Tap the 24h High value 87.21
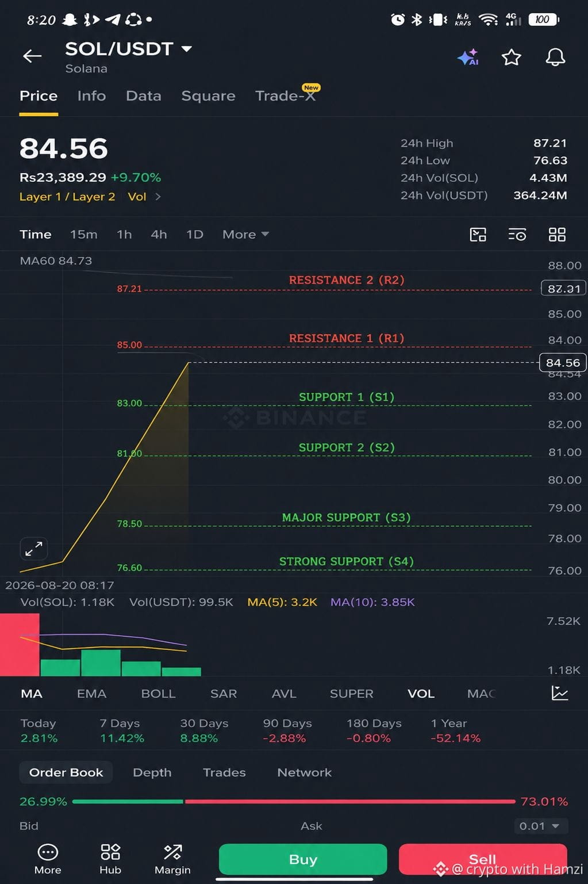588x884 pixels. [x=550, y=143]
